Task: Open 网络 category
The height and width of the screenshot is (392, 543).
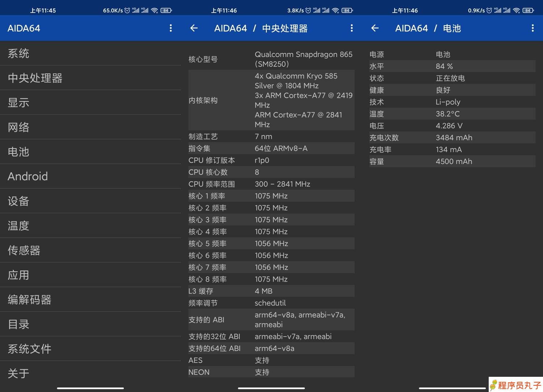Action: pos(90,127)
